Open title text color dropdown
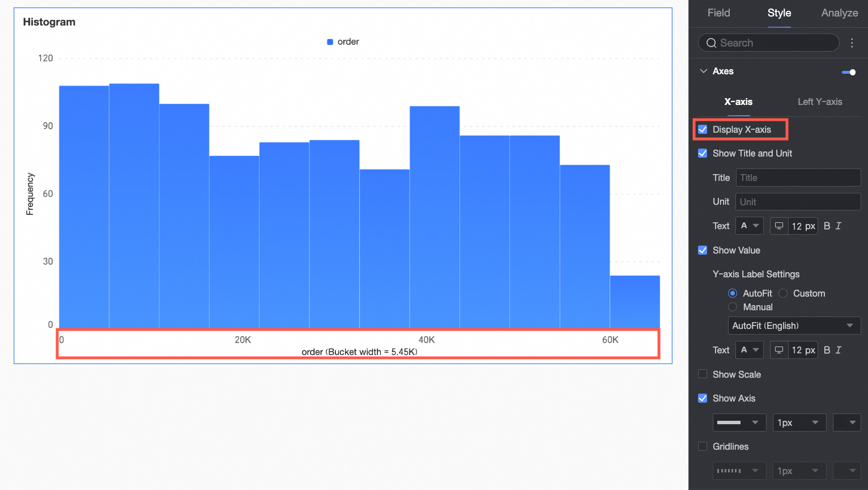868x490 pixels. point(750,226)
